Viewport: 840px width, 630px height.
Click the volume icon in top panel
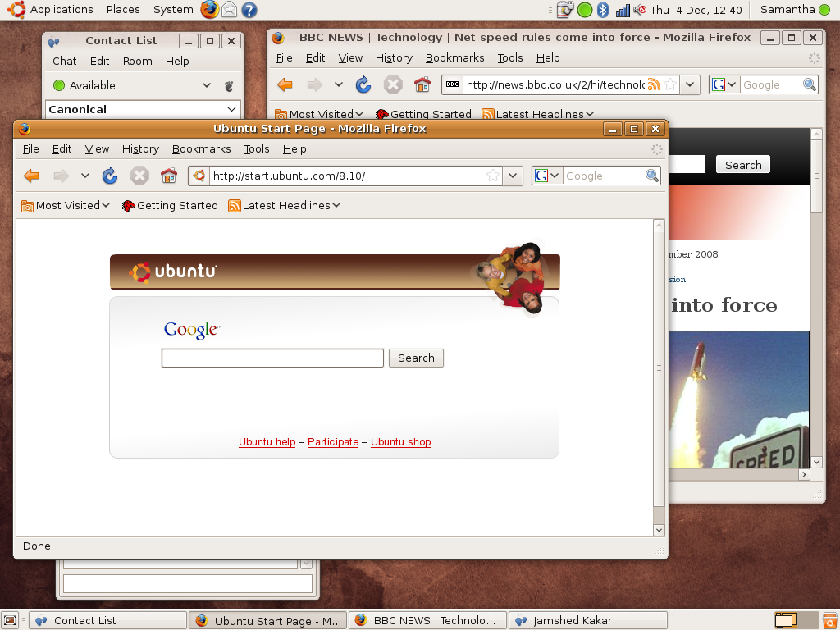click(x=640, y=10)
